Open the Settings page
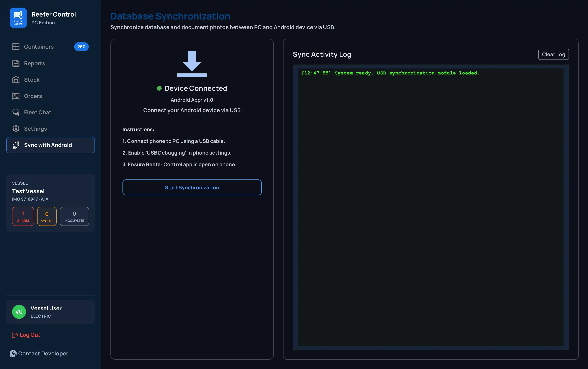Viewport: 588px width, 369px height. (51, 129)
